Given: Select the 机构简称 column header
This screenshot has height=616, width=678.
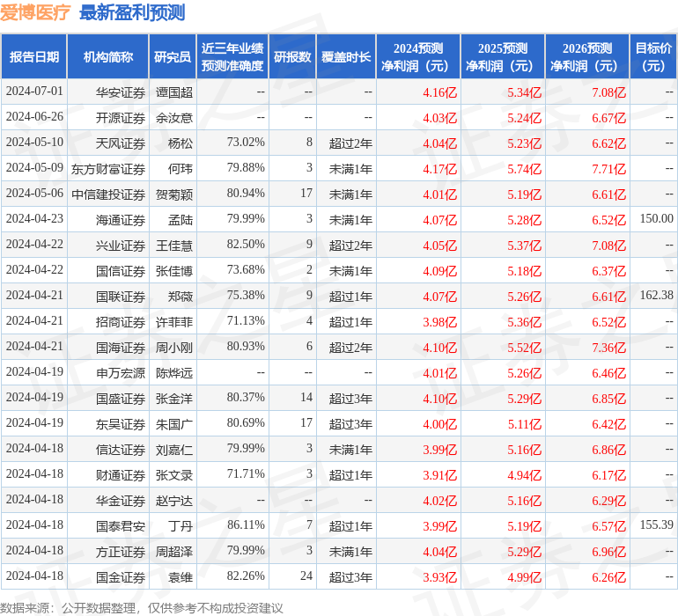Looking at the screenshot, I should click(x=108, y=57).
